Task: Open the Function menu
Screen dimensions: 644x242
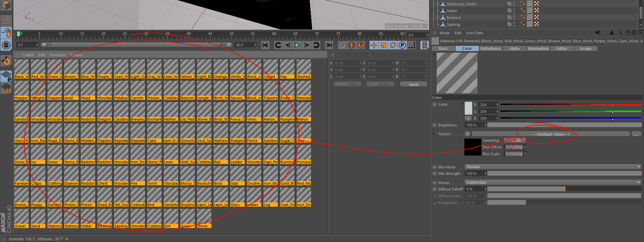Action: 58,55
